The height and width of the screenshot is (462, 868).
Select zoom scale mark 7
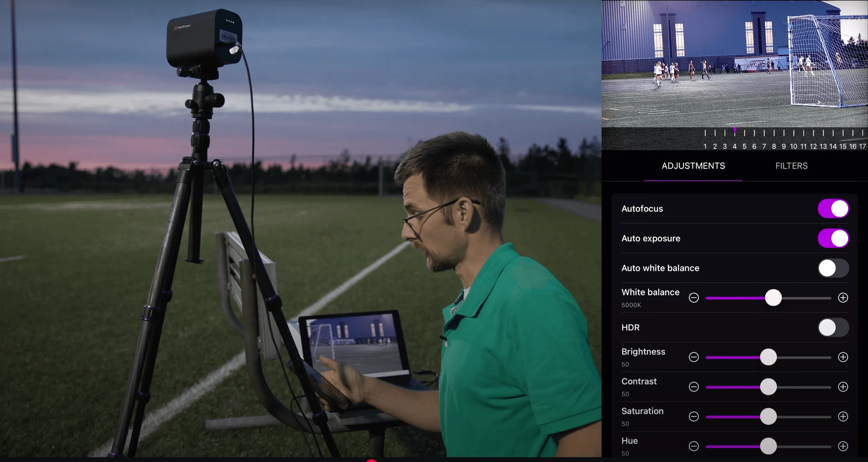764,146
